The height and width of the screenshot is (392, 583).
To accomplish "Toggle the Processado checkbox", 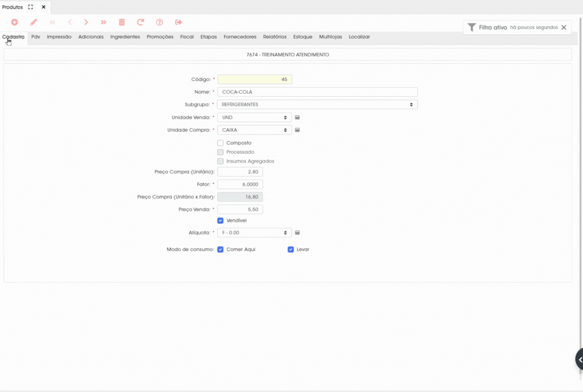I will click(221, 152).
